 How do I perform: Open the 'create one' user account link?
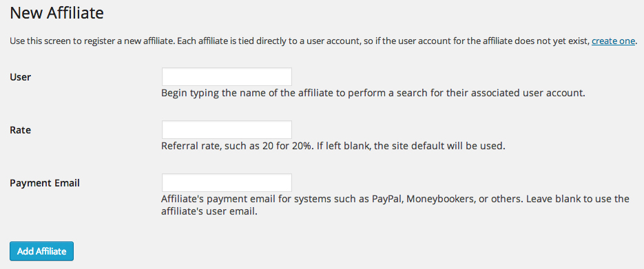click(613, 41)
